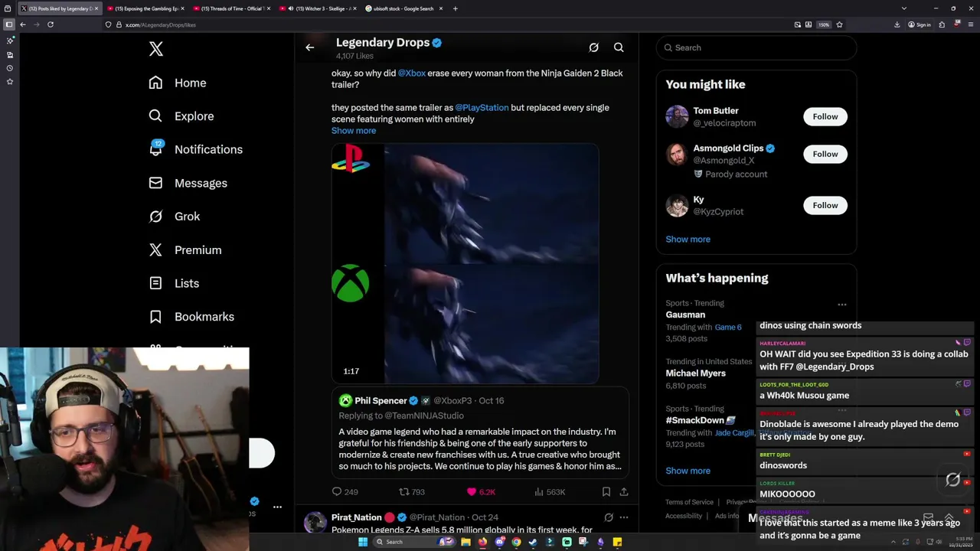This screenshot has width=980, height=551.
Task: Open more options on Pirat_Nation post
Action: pyautogui.click(x=624, y=517)
